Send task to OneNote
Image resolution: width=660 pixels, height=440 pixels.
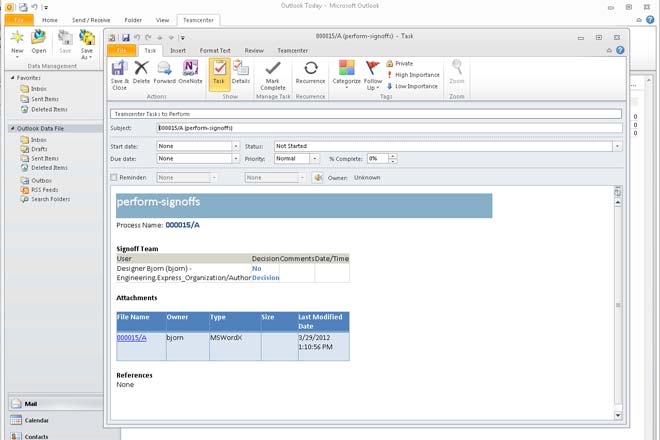(190, 72)
